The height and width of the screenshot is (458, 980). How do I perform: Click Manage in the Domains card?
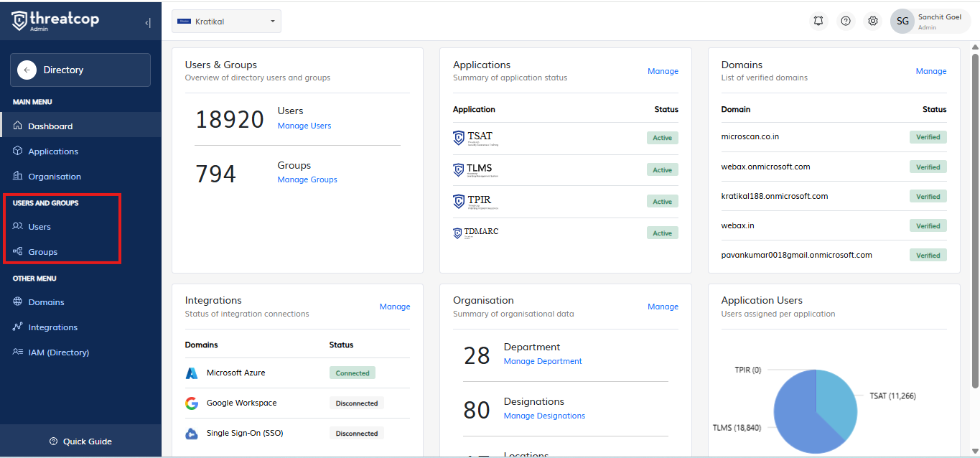point(930,71)
